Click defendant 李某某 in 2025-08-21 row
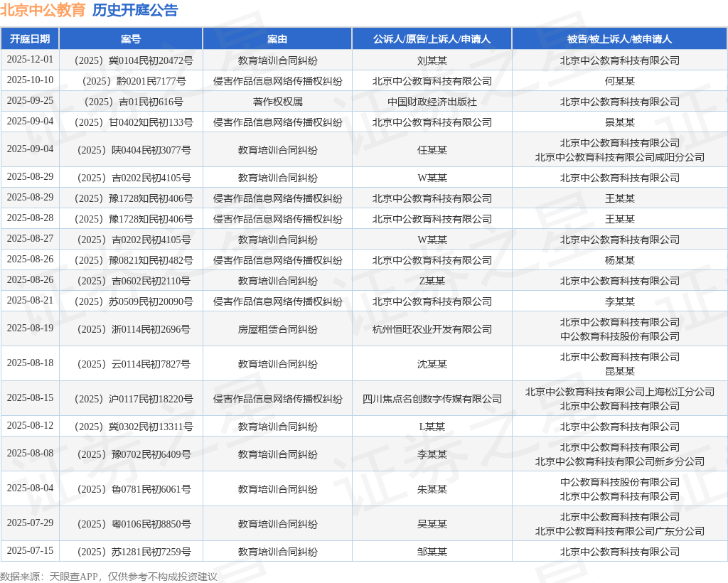This screenshot has height=583, width=728. [x=619, y=301]
